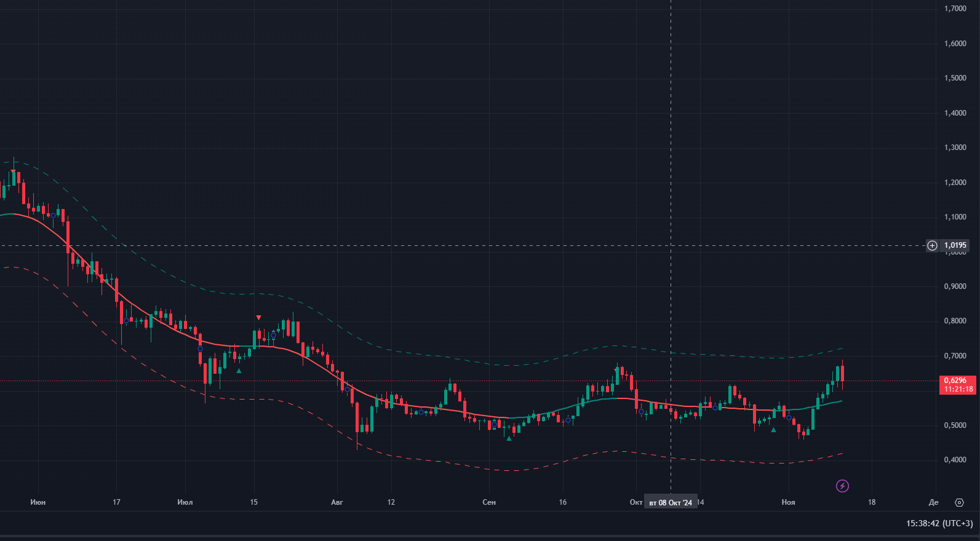Click the Июн month label on time axis
The height and width of the screenshot is (541, 980).
coord(38,502)
